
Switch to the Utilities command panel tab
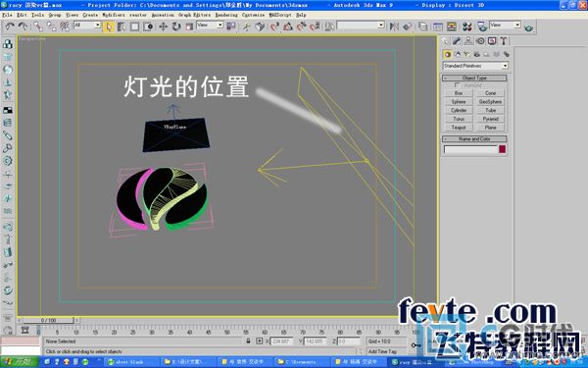504,41
